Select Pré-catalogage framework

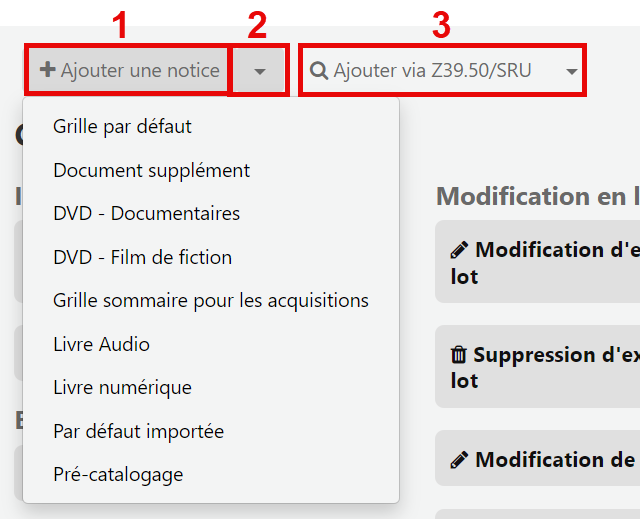[x=118, y=475]
